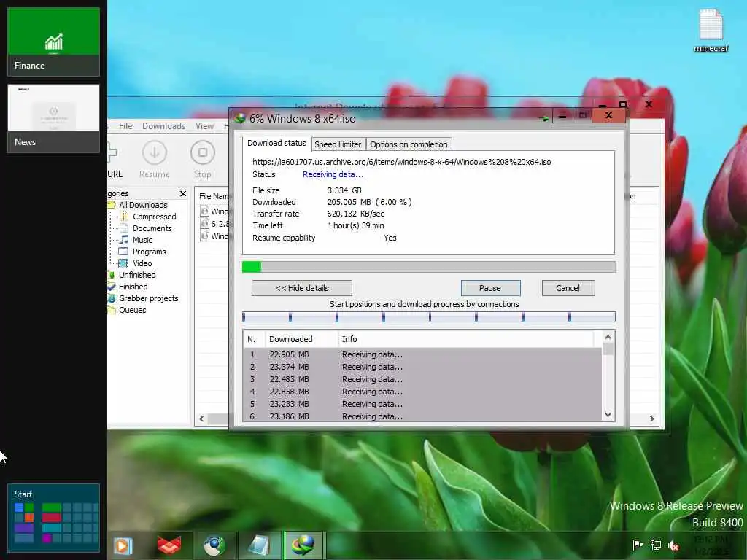Select connection 4 row 22.858 MB

pos(422,392)
